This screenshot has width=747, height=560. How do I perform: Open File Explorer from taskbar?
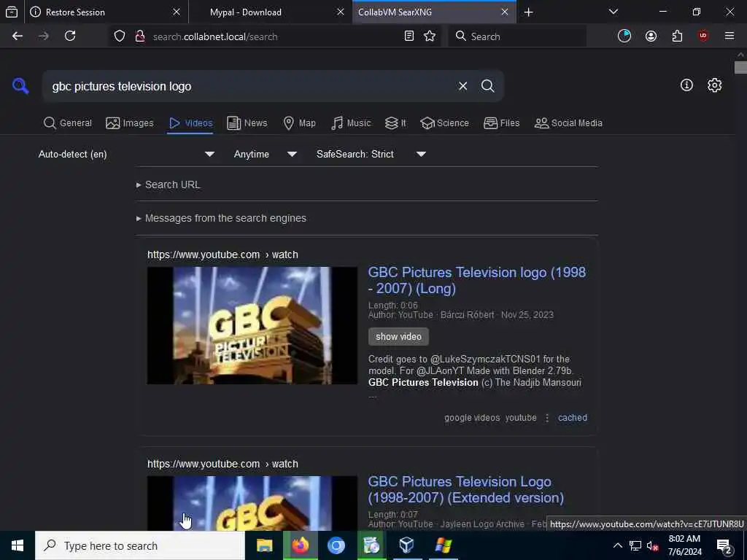tap(264, 545)
